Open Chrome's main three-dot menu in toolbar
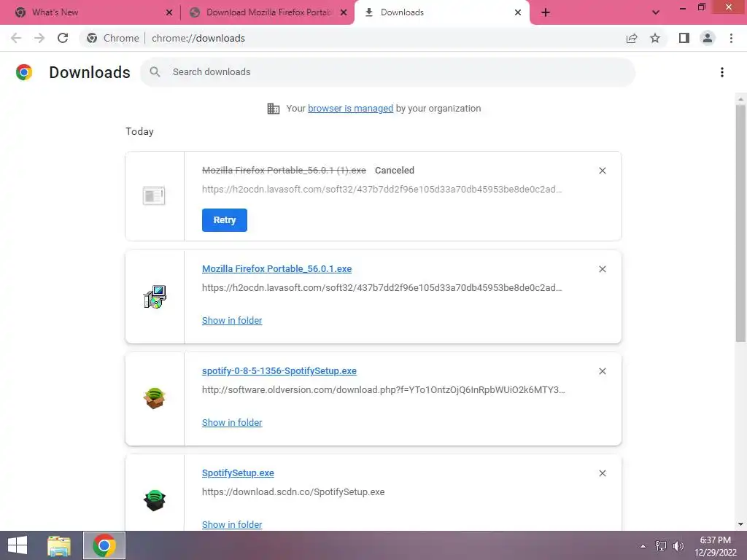Screen dimensions: 747x560 click(731, 38)
